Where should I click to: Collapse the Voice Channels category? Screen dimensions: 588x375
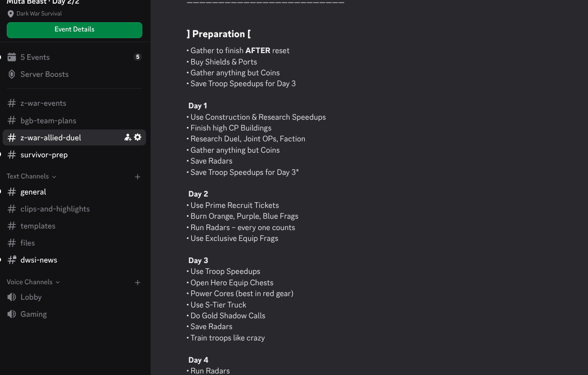(34, 282)
